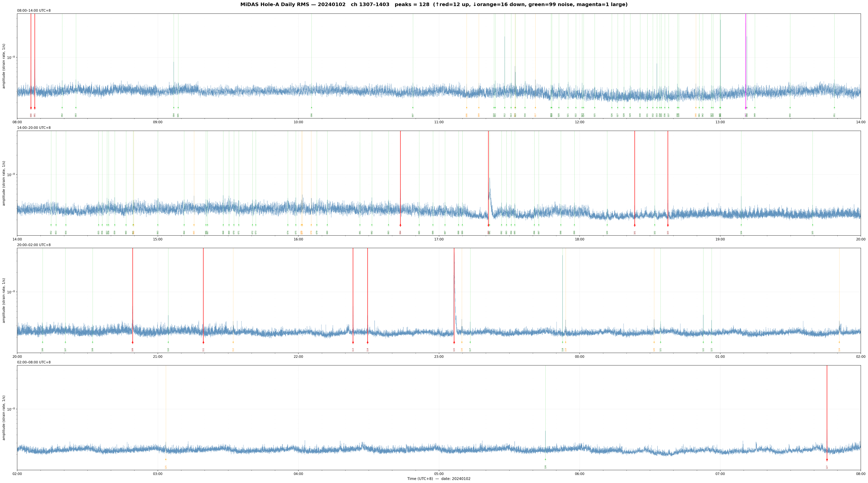This screenshot has width=868, height=483.
Task: Click the 22:00 time tick label
Action: pos(298,357)
